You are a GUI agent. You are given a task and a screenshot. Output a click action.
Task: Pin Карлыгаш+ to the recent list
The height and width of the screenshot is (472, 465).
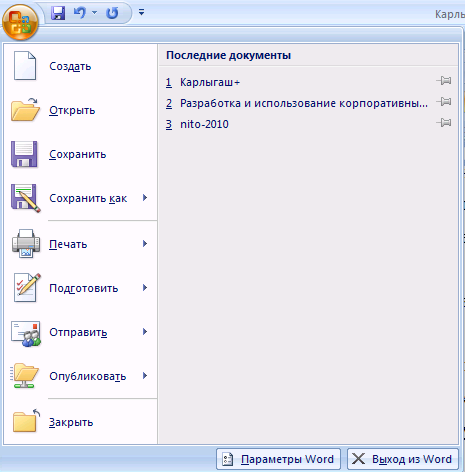[x=444, y=81]
